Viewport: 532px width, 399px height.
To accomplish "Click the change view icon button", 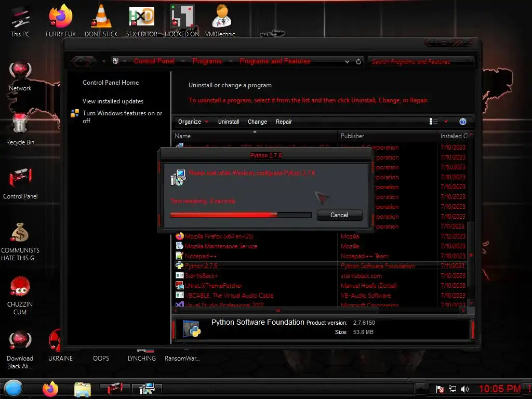I will tap(434, 122).
